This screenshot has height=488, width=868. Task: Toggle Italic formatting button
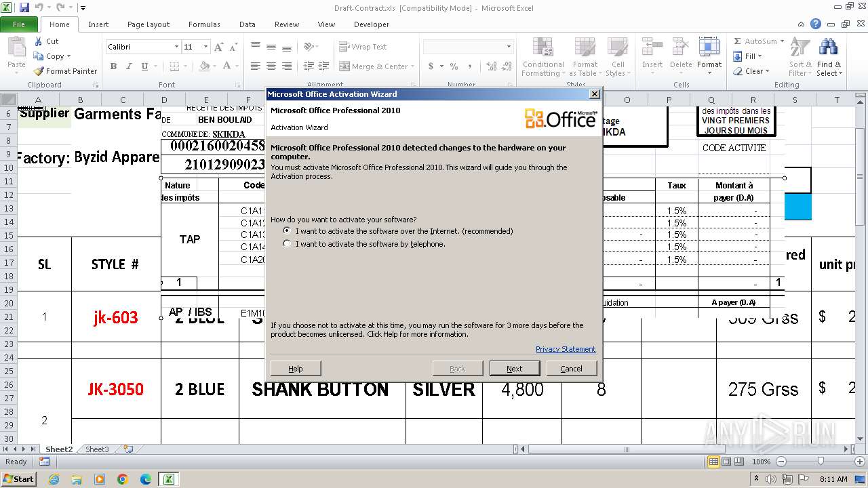click(129, 66)
